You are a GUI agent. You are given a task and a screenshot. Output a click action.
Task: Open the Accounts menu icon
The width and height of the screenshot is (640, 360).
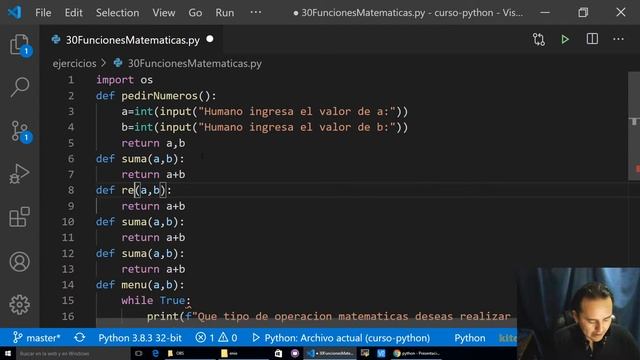(19, 262)
